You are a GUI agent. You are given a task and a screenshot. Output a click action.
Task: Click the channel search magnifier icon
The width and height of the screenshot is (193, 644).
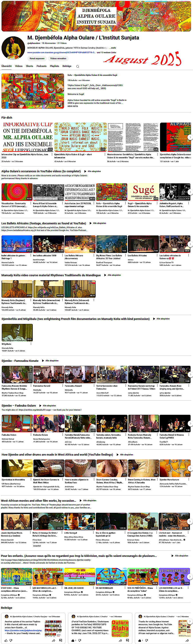point(78,67)
